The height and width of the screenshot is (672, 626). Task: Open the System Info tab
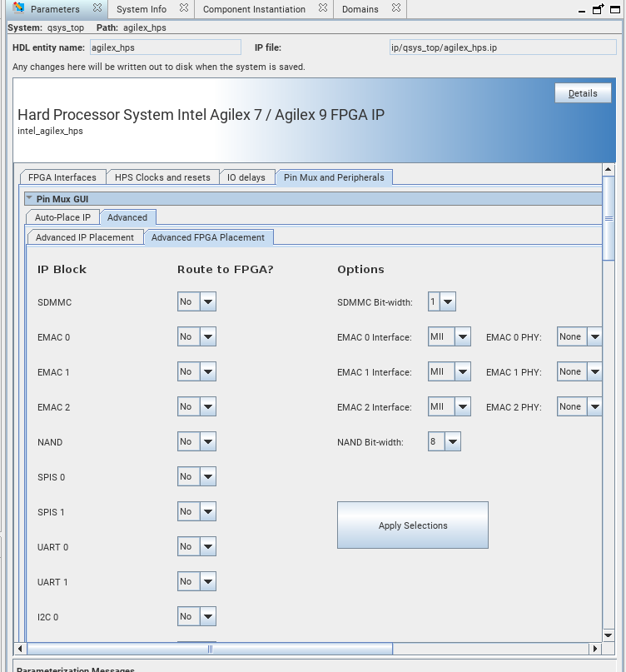pos(142,9)
